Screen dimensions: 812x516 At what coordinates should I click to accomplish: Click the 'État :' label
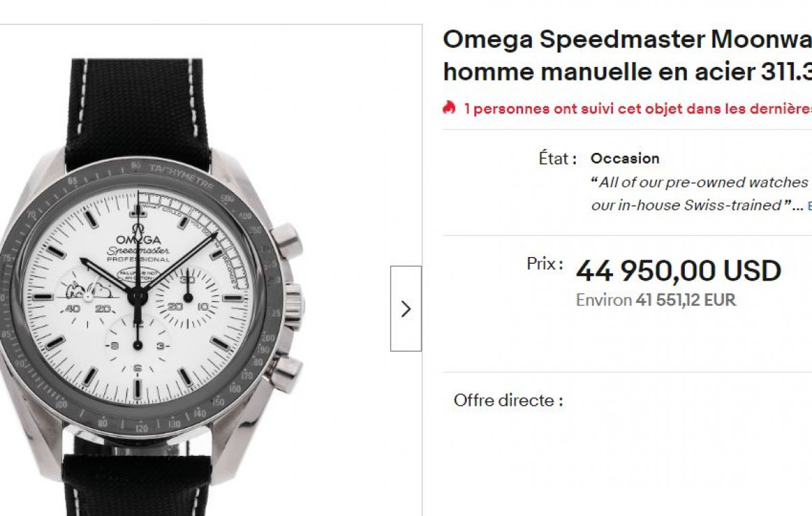pos(558,159)
